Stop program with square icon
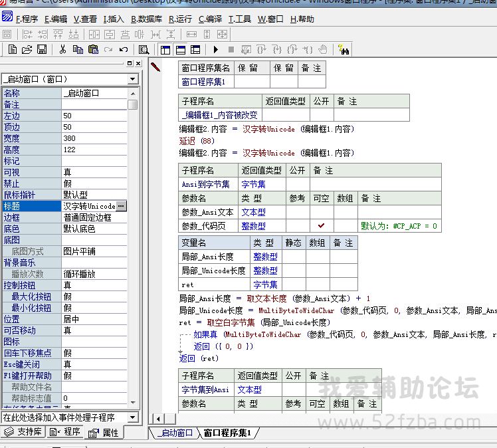497x448 pixels. tap(231, 50)
